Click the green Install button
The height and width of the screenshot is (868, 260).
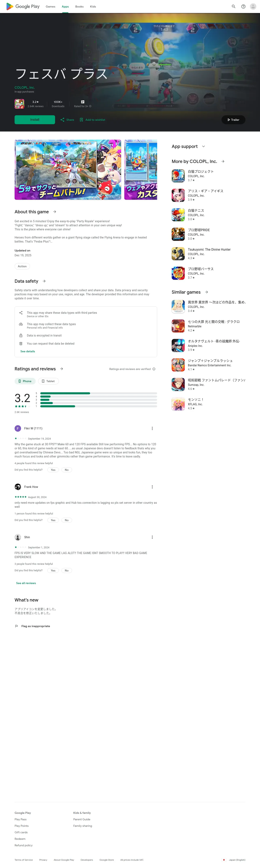35,120
